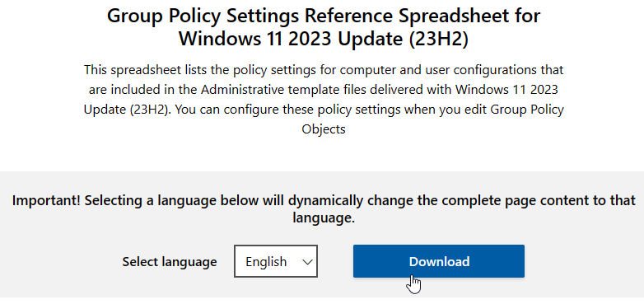Click the description line starting 'This spreadsheet lists'

pos(324,70)
